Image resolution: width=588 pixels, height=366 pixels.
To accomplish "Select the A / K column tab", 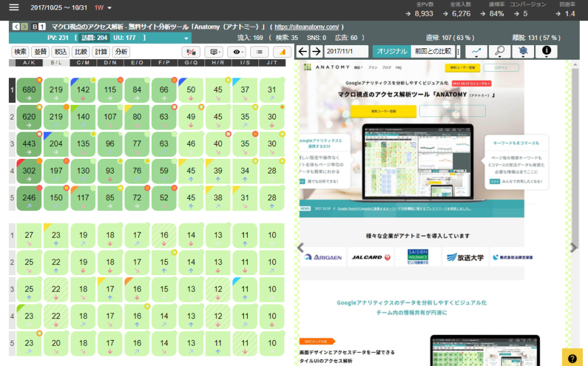I will (x=29, y=63).
